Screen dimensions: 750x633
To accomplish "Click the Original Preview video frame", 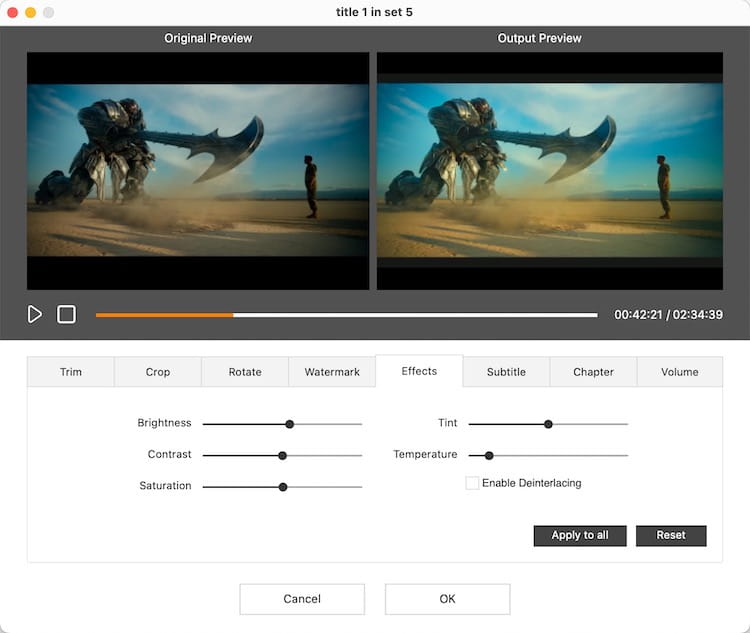I will pyautogui.click(x=198, y=171).
